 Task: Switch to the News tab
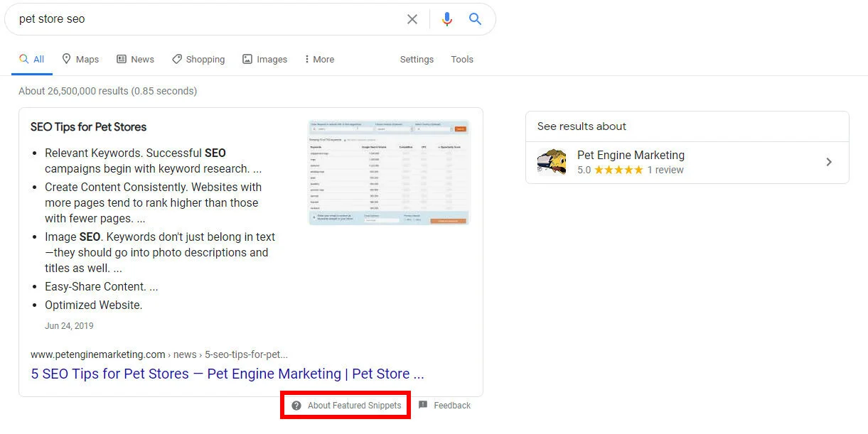(x=135, y=60)
